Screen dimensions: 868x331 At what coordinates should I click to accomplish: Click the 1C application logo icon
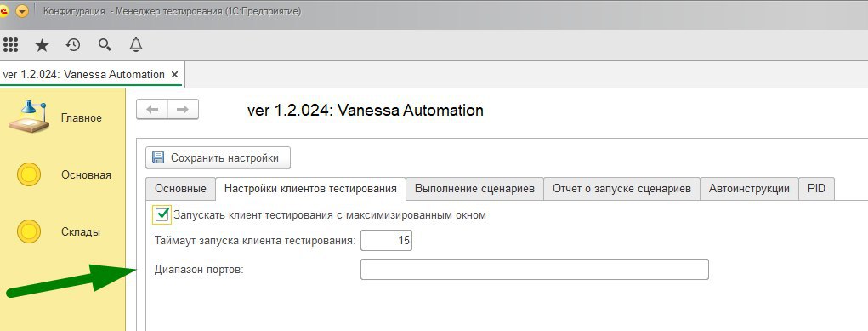coord(3,11)
